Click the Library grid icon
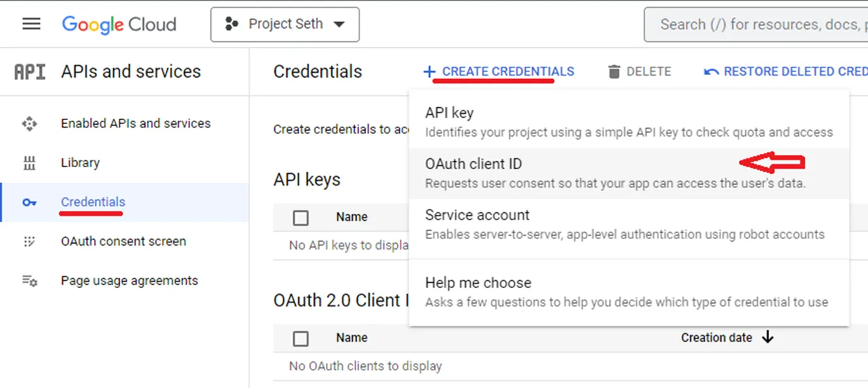This screenshot has width=868, height=388. [29, 163]
